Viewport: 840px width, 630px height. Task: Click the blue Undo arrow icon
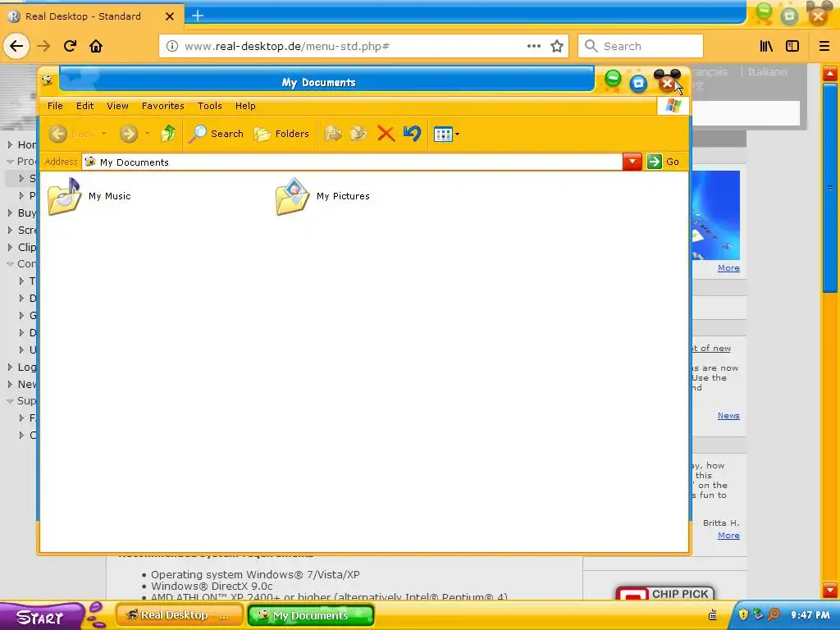(412, 133)
